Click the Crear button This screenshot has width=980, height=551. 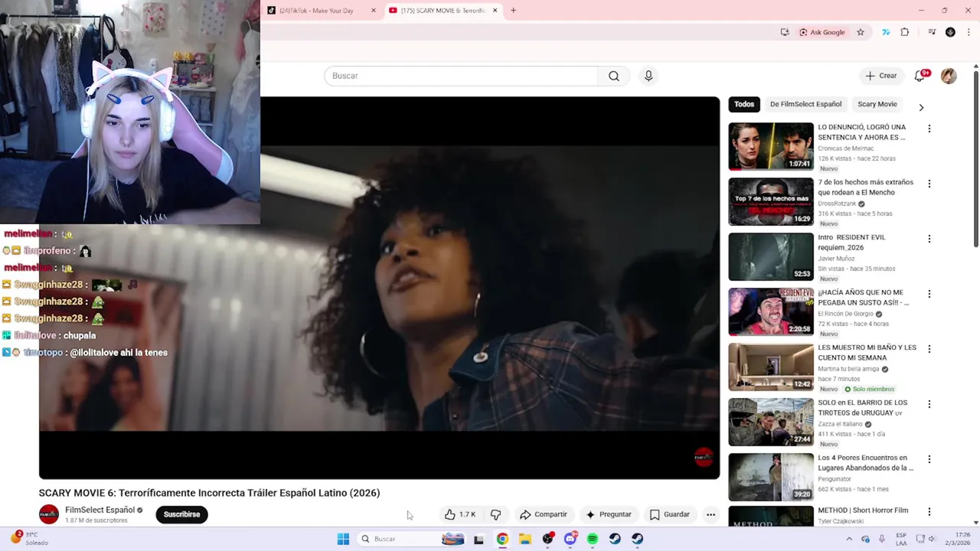click(881, 76)
